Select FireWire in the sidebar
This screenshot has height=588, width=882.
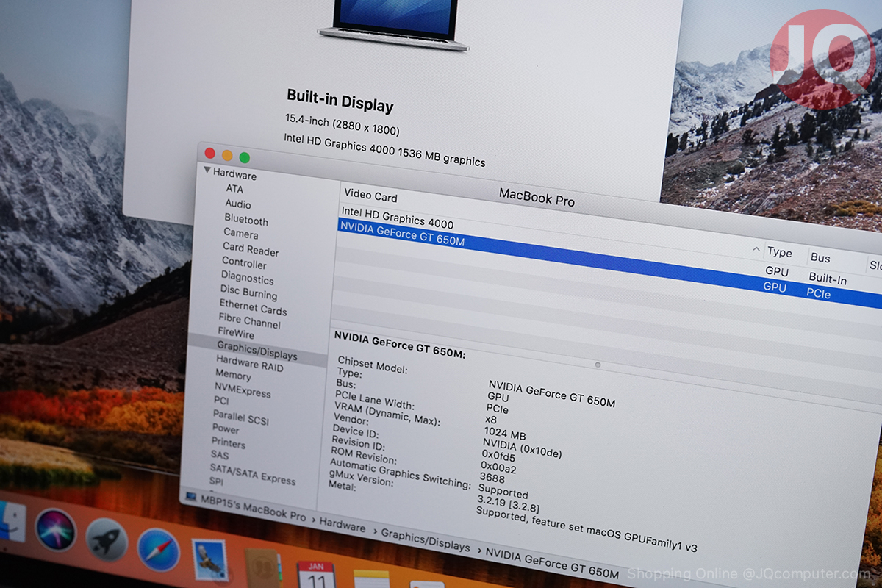236,333
